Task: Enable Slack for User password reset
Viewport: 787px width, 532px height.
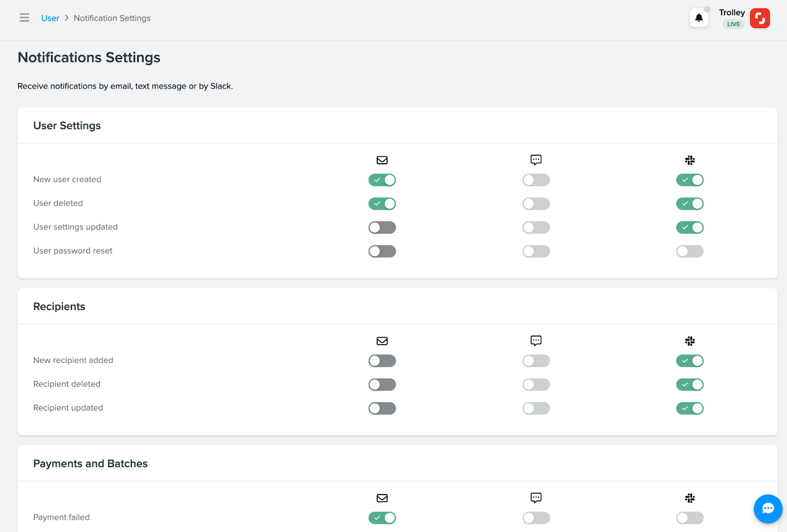Action: coord(690,251)
